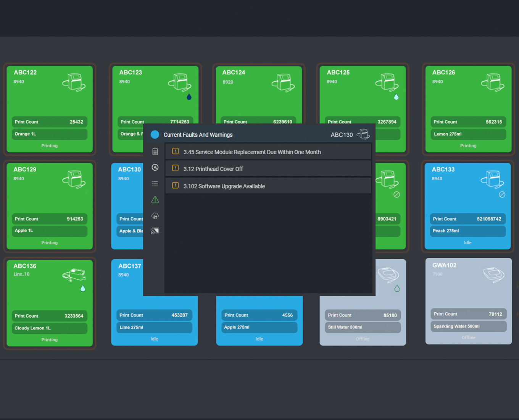Viewport: 519px width, 420px height.
Task: Click the Print Count 914253 field on ABC129
Action: point(50,219)
